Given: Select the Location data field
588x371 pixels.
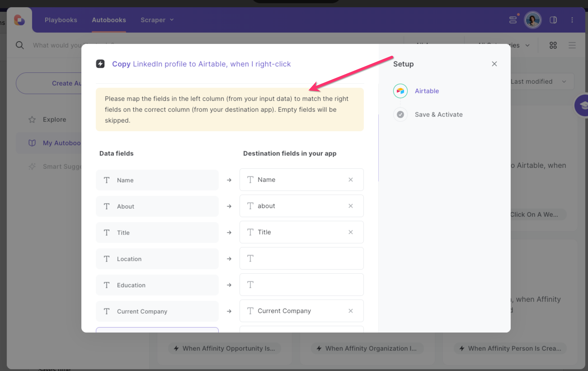Looking at the screenshot, I should pyautogui.click(x=157, y=259).
